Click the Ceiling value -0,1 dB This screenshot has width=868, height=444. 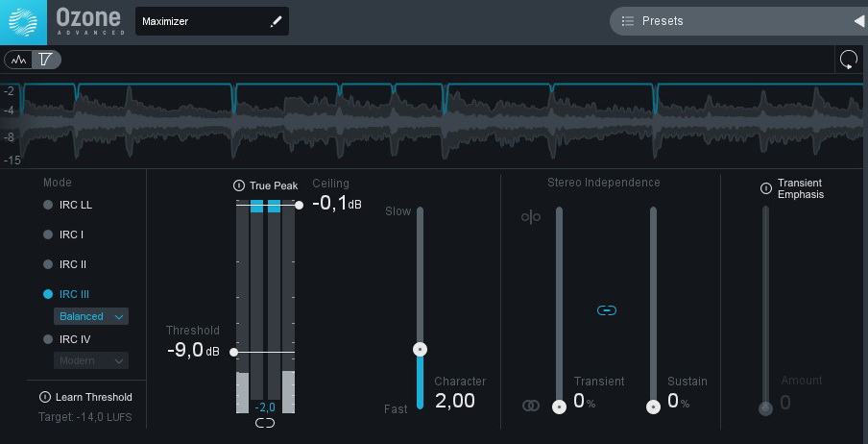[x=337, y=204]
